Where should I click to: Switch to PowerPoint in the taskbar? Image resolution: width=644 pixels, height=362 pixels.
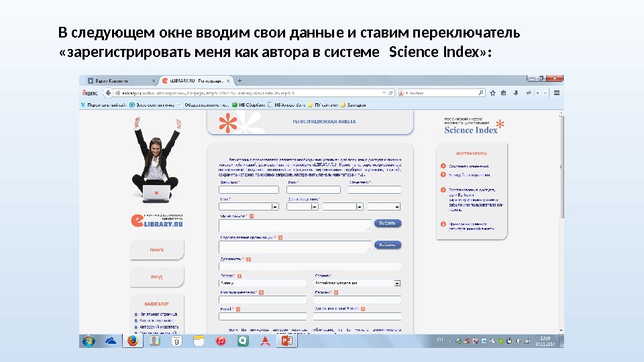pyautogui.click(x=287, y=341)
